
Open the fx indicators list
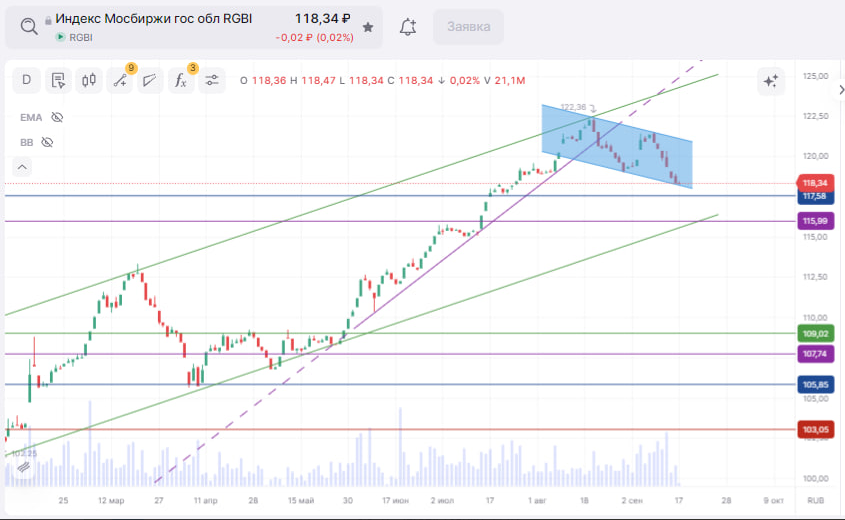click(x=181, y=80)
